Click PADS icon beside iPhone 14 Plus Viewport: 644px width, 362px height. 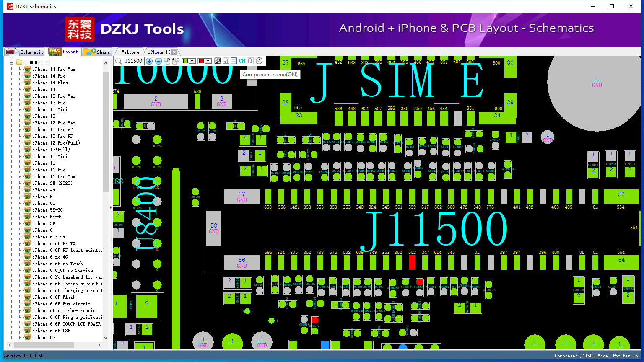pyautogui.click(x=27, y=83)
